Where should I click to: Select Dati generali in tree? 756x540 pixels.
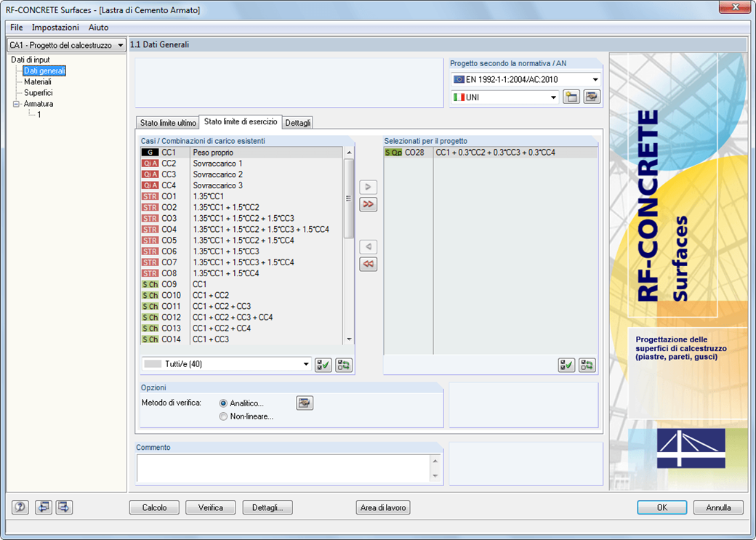[x=44, y=71]
